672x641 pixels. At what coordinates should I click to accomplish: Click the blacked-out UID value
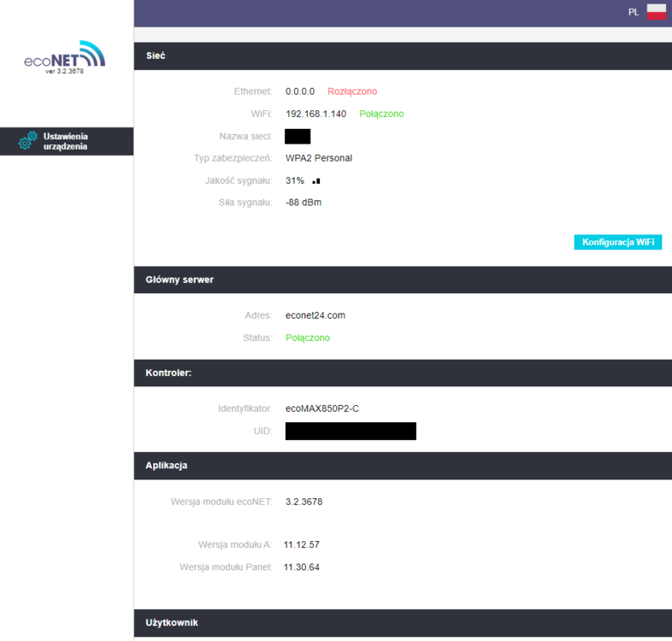(x=351, y=431)
